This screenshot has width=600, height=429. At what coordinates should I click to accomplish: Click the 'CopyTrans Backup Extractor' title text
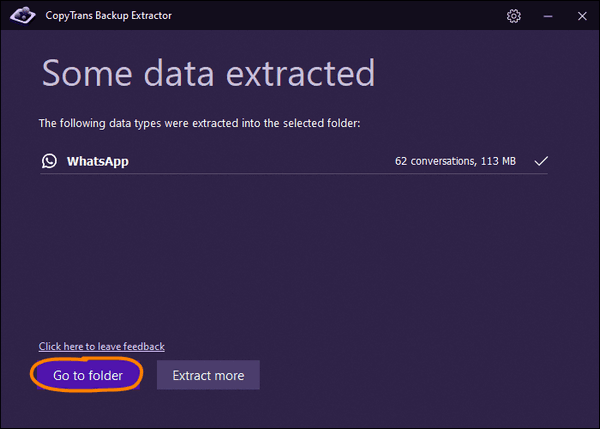109,16
